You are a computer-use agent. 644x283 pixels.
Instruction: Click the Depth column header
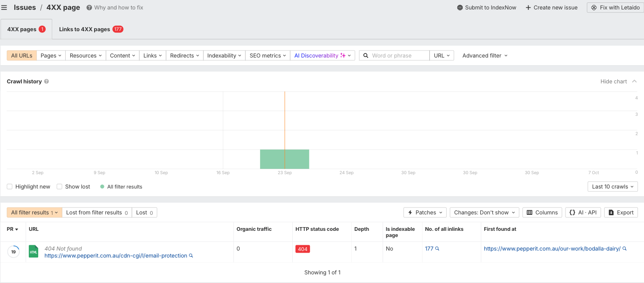pos(362,229)
